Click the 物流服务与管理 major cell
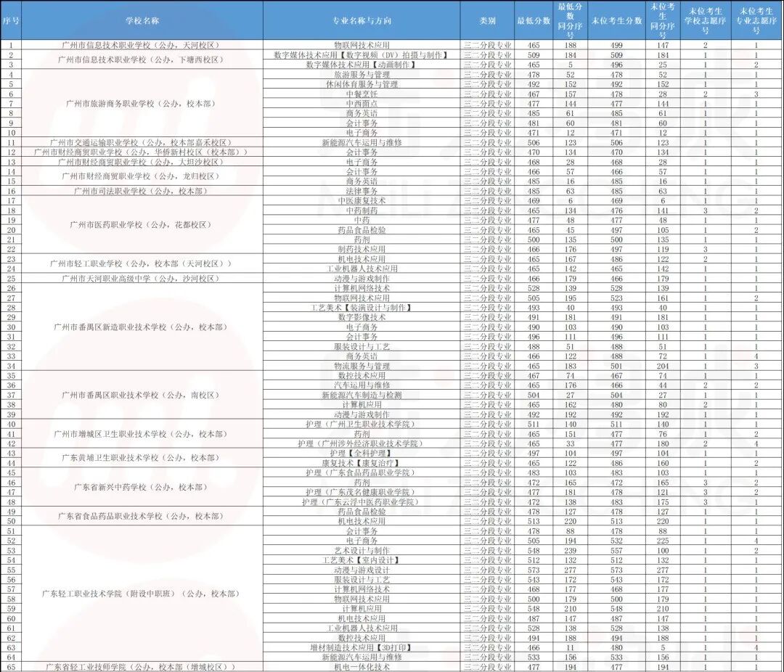This screenshot has height=672, width=784. 362,366
